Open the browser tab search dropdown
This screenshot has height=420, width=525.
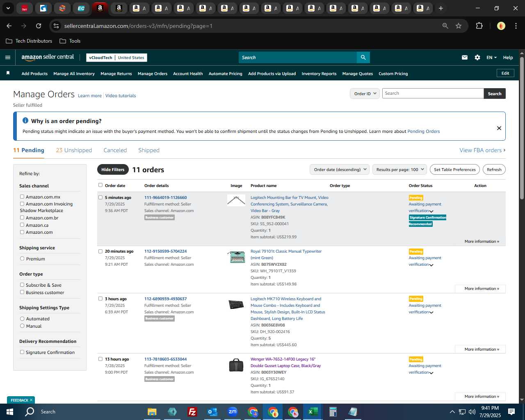click(8, 8)
